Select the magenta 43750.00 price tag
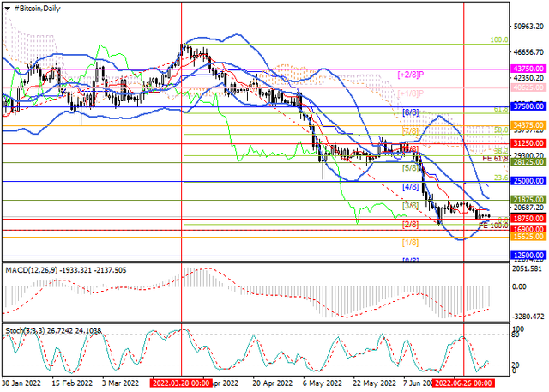Screen dimensions: 549x392 click(x=525, y=69)
